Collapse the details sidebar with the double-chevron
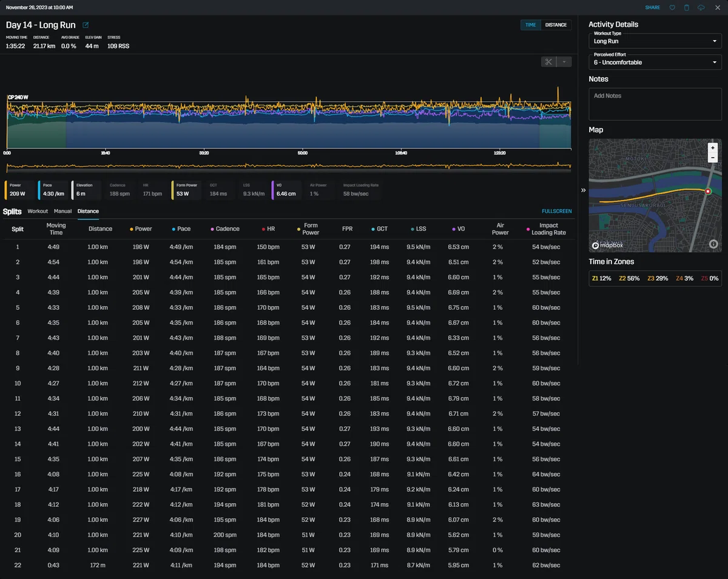728x579 pixels. tap(583, 190)
